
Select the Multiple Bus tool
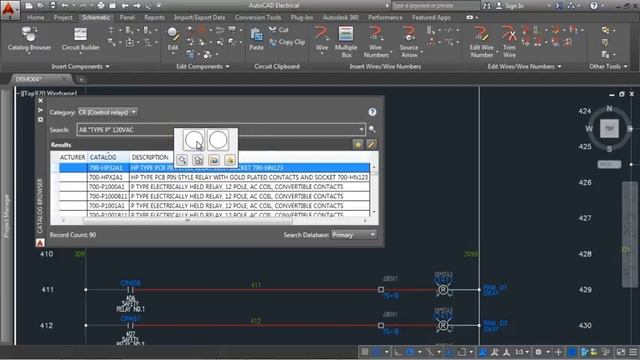click(x=346, y=41)
